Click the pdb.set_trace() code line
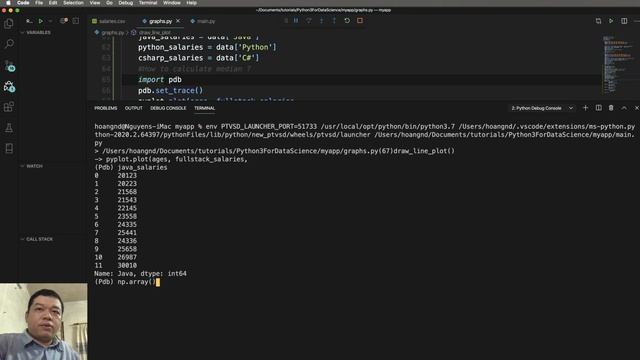 click(170, 91)
